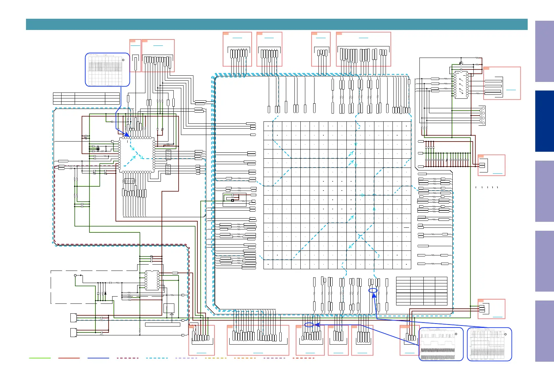The height and width of the screenshot is (392, 554).
Task: Click the transistor symbol above the switch IC
Action: coord(461,63)
